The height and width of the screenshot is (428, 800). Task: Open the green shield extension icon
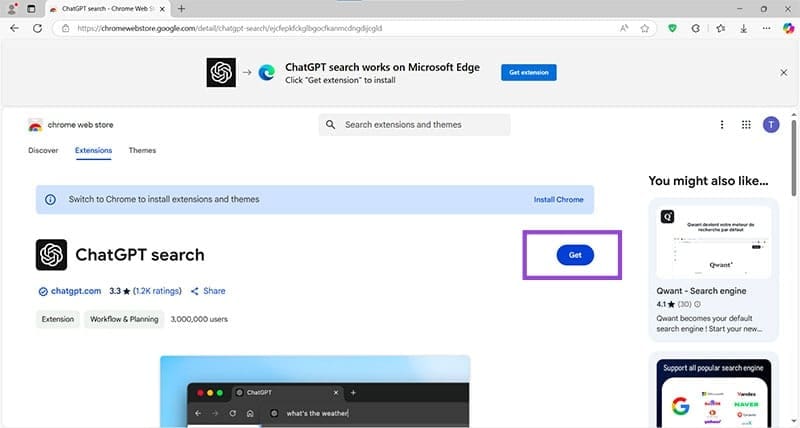pos(672,29)
